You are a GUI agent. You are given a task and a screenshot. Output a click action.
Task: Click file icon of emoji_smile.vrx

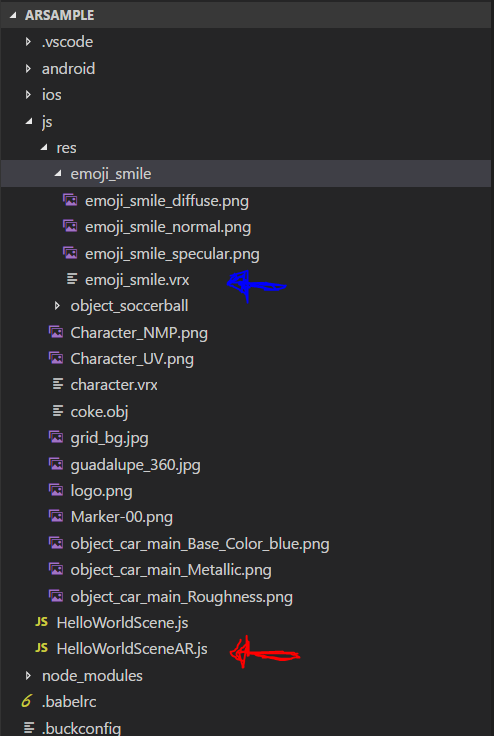pos(72,280)
